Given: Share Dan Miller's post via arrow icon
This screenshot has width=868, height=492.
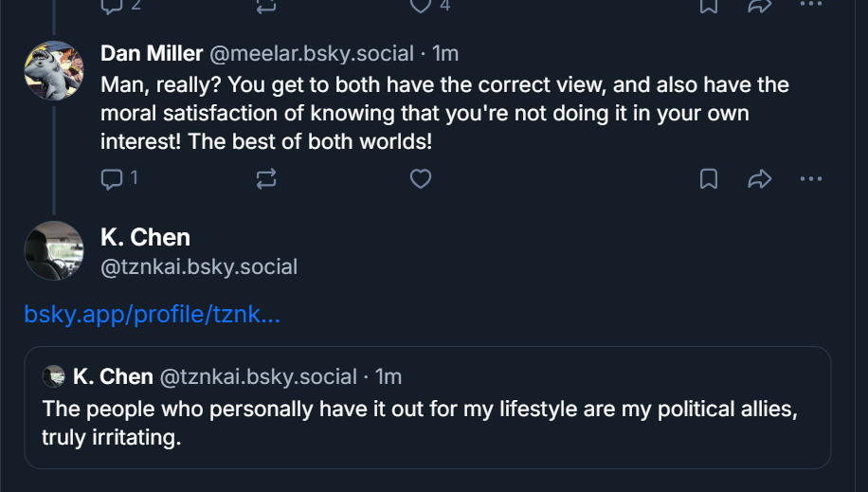Looking at the screenshot, I should 760,178.
